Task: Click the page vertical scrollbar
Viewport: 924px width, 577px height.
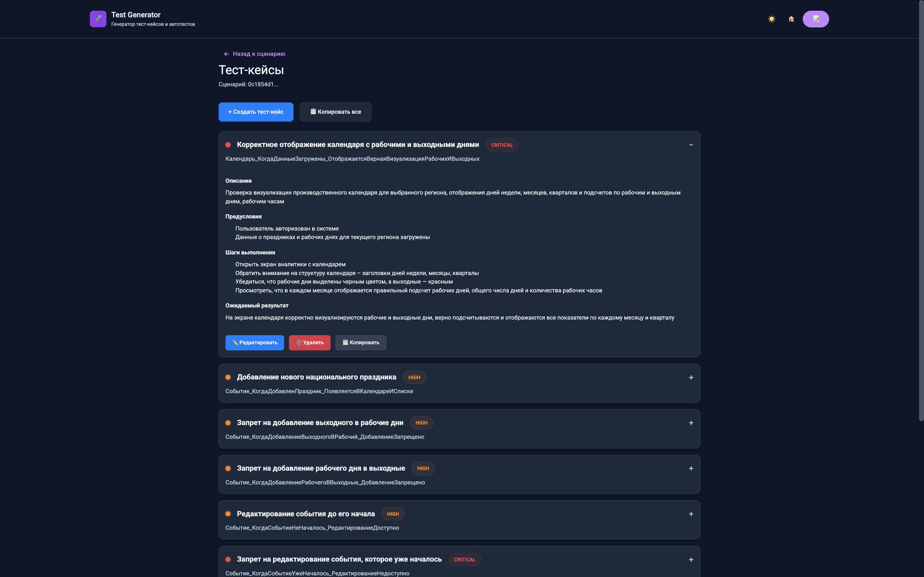Action: (x=921, y=210)
